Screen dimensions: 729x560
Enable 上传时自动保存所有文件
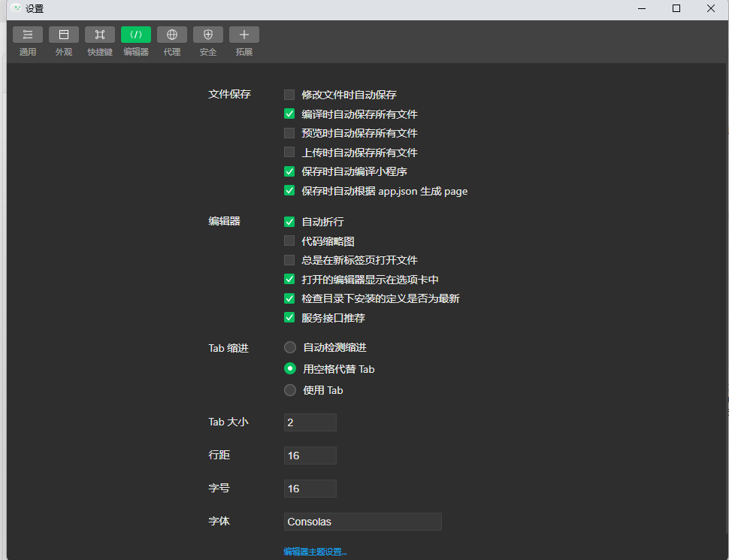[x=289, y=152]
